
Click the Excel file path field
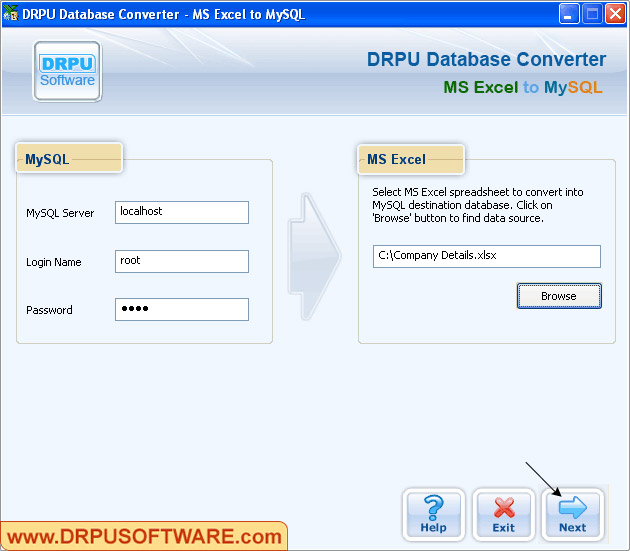tap(487, 256)
